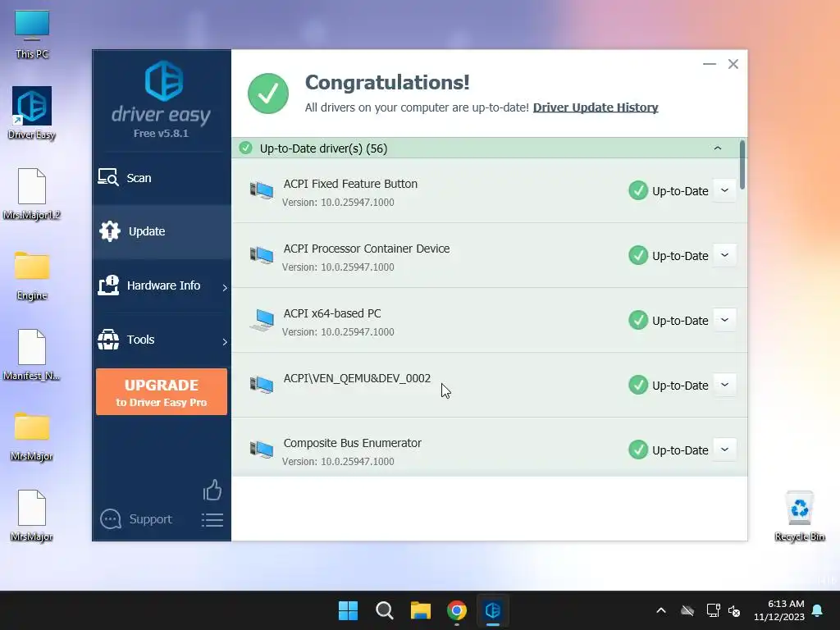Select the ACPI Processor Container Device name

coord(367,249)
